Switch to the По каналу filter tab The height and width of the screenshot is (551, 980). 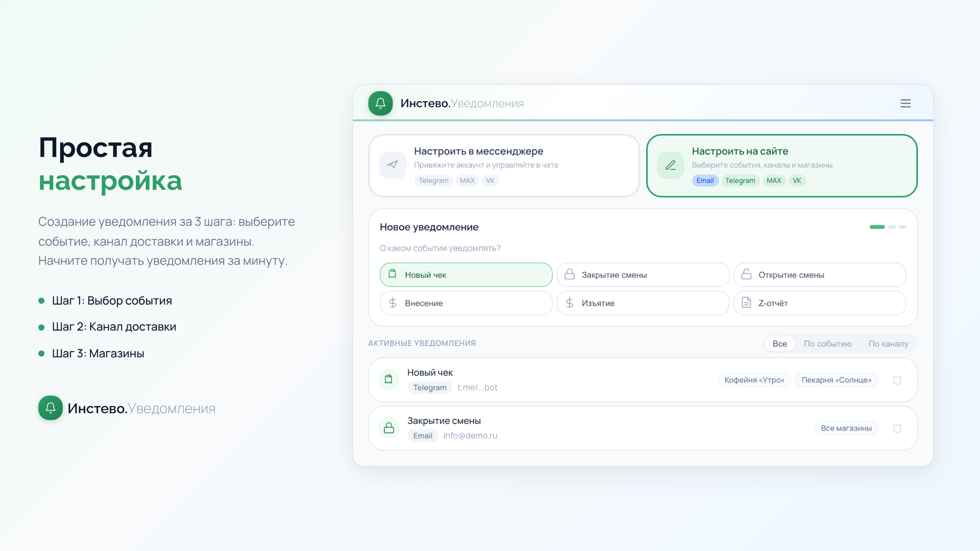[x=888, y=344]
